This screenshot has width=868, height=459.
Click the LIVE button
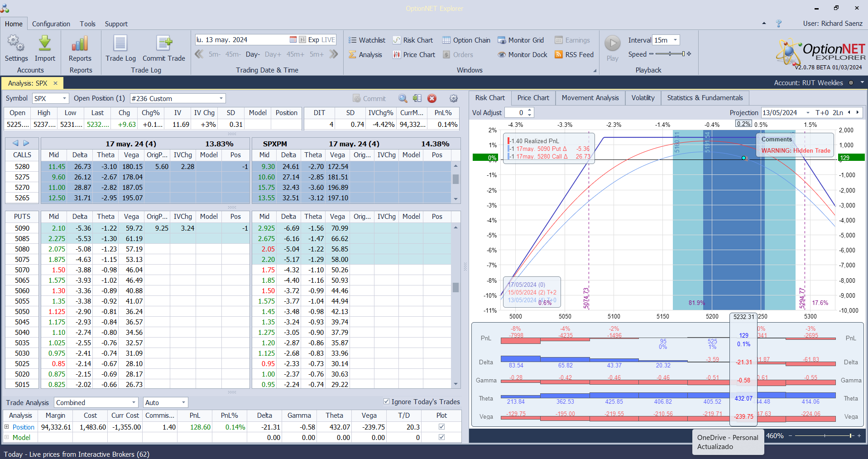pos(328,40)
